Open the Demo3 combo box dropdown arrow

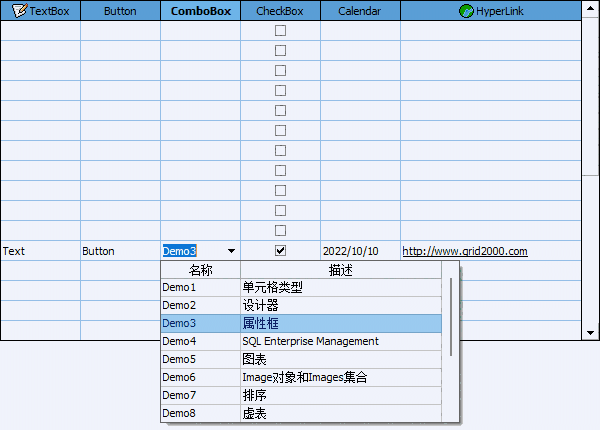pyautogui.click(x=231, y=251)
